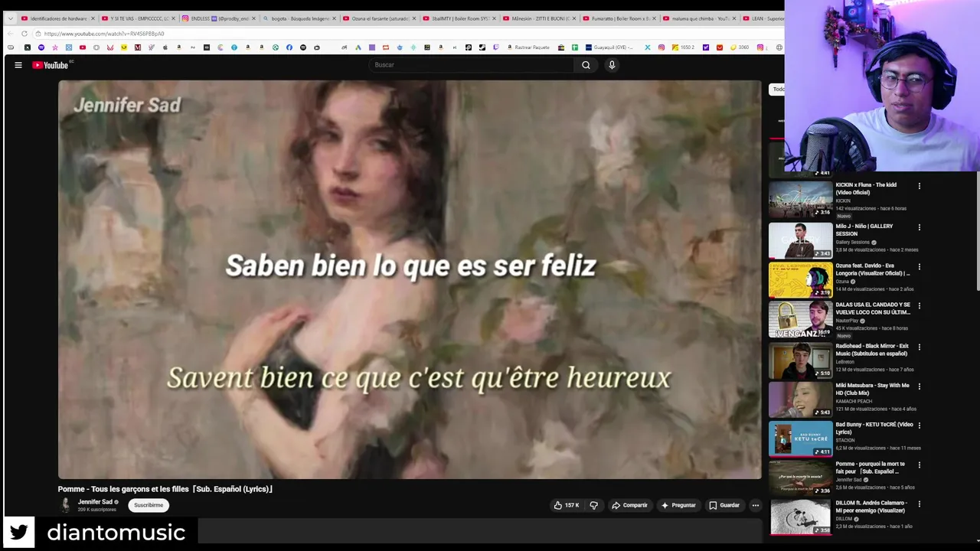Open the Preguntar AI button
980x551 pixels.
(678, 505)
